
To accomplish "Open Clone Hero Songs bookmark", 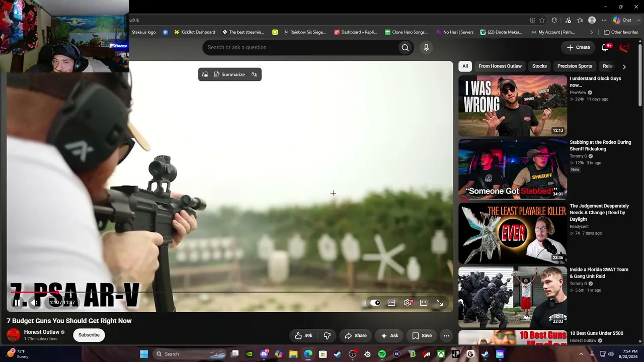I will [x=407, y=32].
